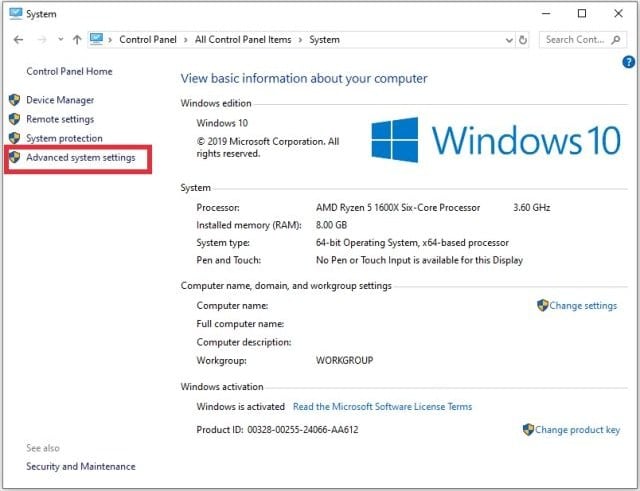Select the 8.00 GB installed memory value
640x491 pixels.
[331, 225]
